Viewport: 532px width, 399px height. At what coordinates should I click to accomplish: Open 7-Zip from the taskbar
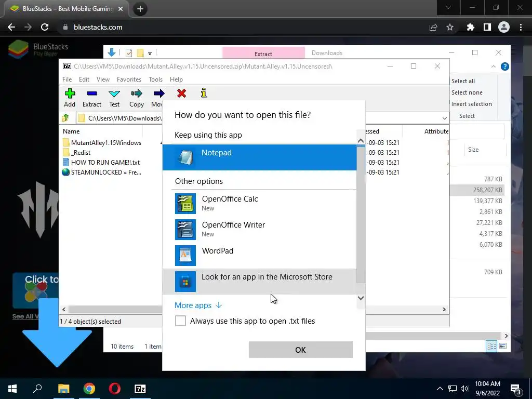click(140, 389)
